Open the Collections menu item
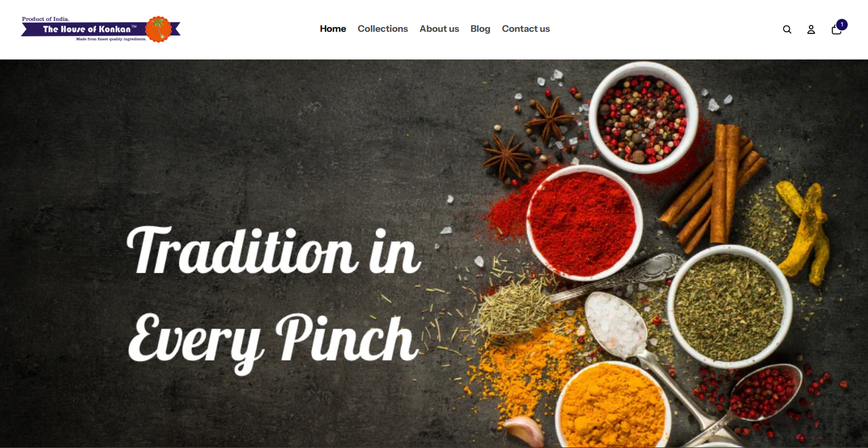This screenshot has width=868, height=448. (382, 29)
